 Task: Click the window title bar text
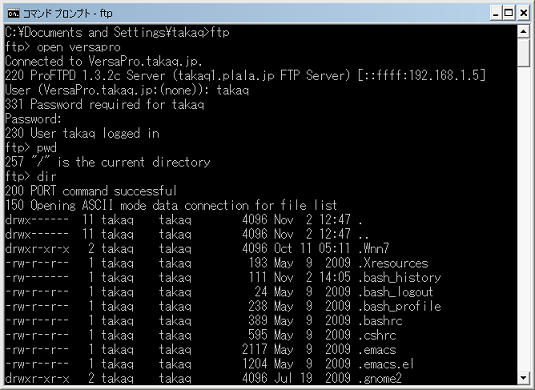click(x=67, y=14)
